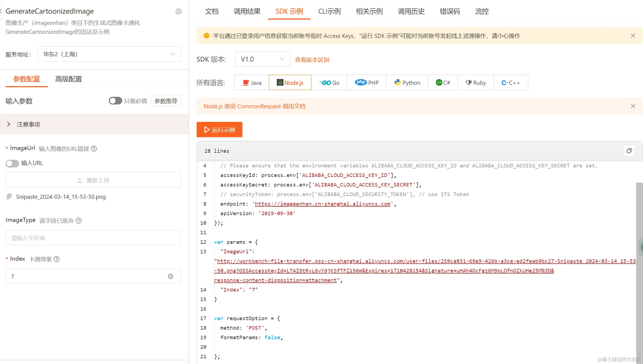
Task: Click the 参数推荐 button
Action: point(166,101)
